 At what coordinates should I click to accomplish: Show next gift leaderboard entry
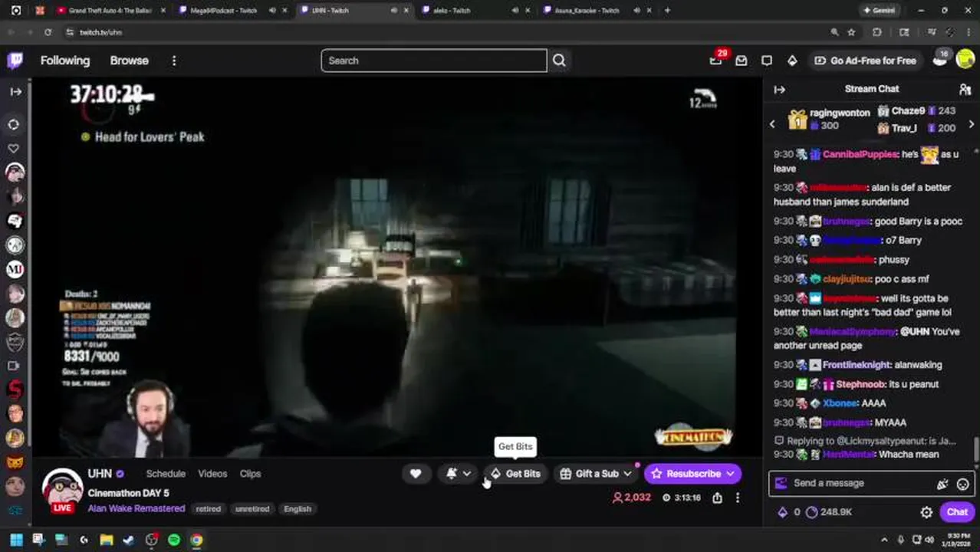[x=972, y=123]
